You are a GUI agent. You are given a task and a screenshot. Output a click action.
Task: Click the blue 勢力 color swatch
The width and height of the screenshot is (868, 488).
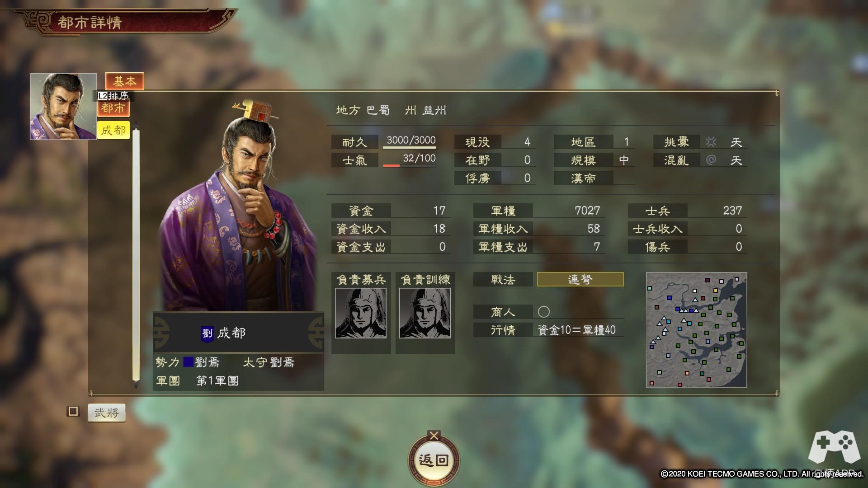point(188,362)
